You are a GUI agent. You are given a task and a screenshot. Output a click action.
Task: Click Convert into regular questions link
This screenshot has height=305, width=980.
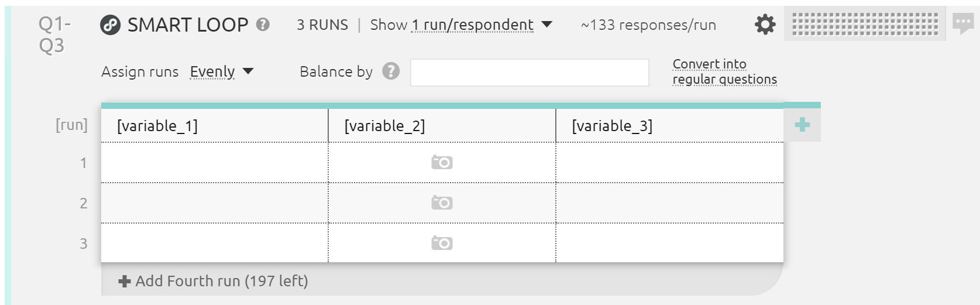(724, 71)
